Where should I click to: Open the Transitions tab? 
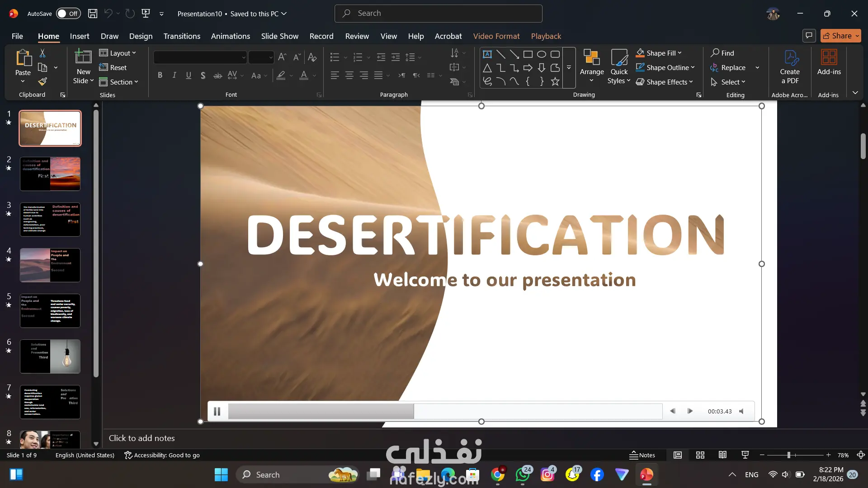click(x=182, y=36)
